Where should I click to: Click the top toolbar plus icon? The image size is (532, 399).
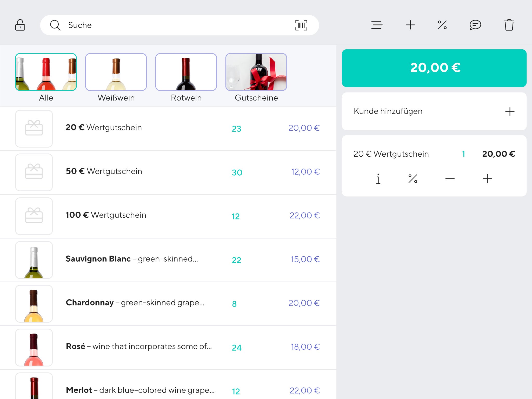pos(410,25)
